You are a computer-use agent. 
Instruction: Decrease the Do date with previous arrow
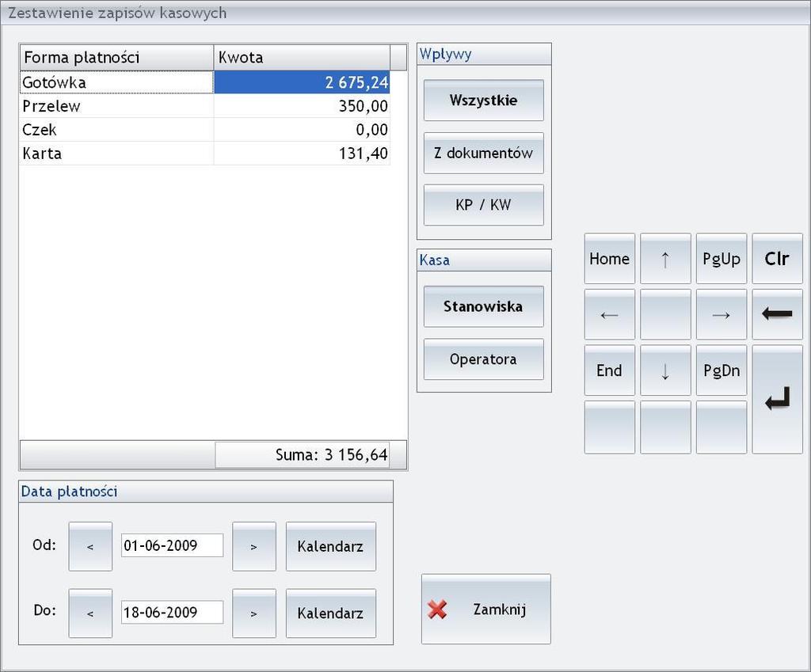[x=90, y=613]
